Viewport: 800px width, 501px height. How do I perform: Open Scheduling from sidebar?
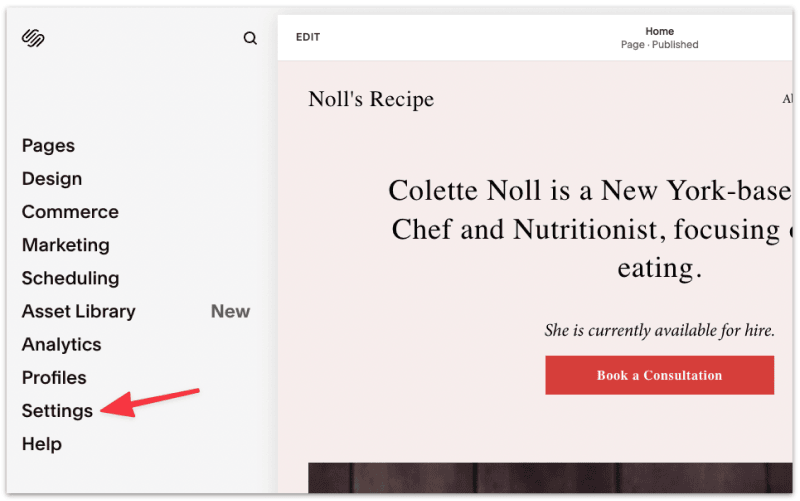(x=70, y=279)
